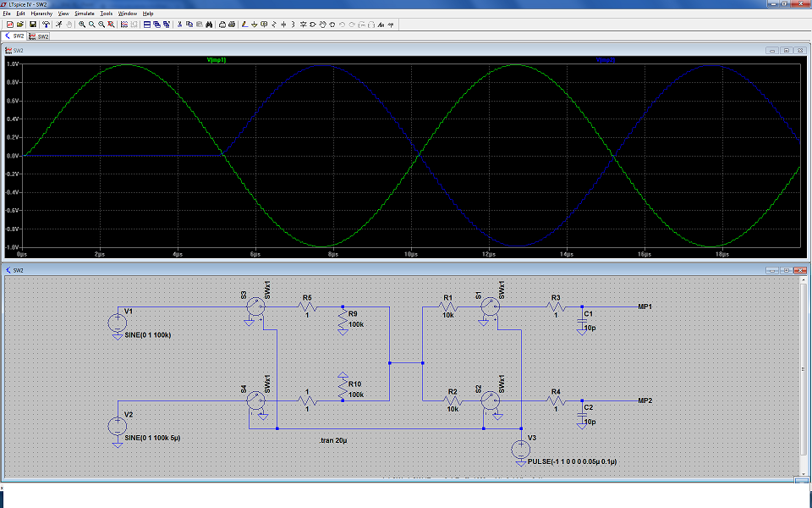Image resolution: width=812 pixels, height=508 pixels.
Task: Open the Control Panel hammer icon
Action: pyautogui.click(x=45, y=25)
